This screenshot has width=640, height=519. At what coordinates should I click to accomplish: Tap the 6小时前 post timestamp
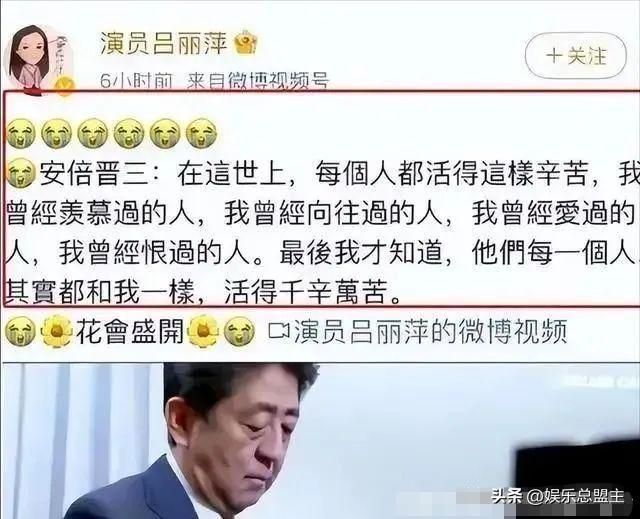point(136,80)
